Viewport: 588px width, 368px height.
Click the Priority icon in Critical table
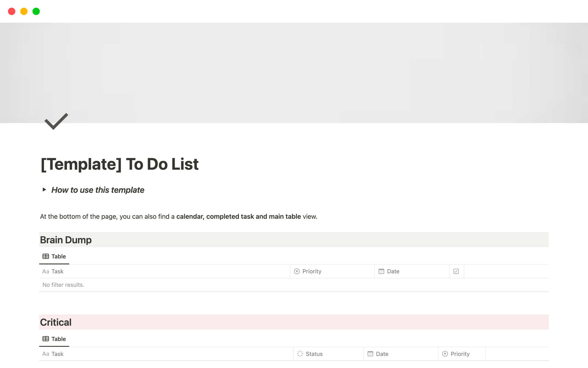click(x=445, y=354)
